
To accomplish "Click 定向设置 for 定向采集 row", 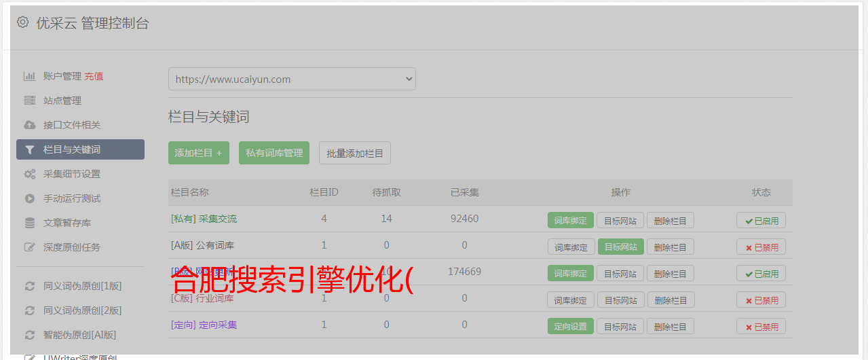I will 571,326.
